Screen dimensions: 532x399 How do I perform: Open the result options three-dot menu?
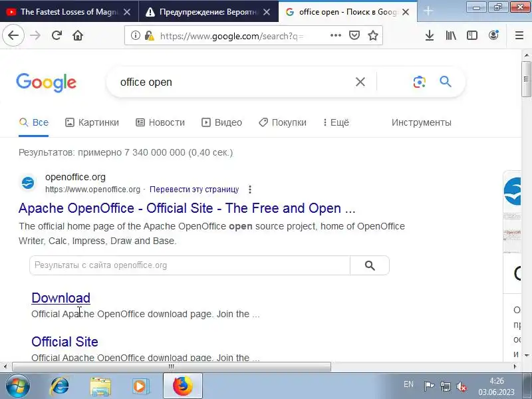point(250,190)
